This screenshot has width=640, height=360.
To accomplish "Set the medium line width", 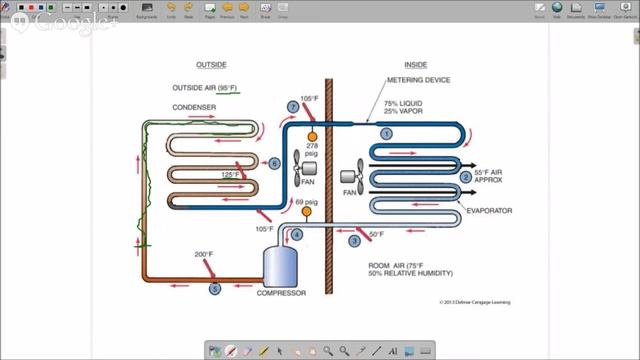I will point(77,7).
